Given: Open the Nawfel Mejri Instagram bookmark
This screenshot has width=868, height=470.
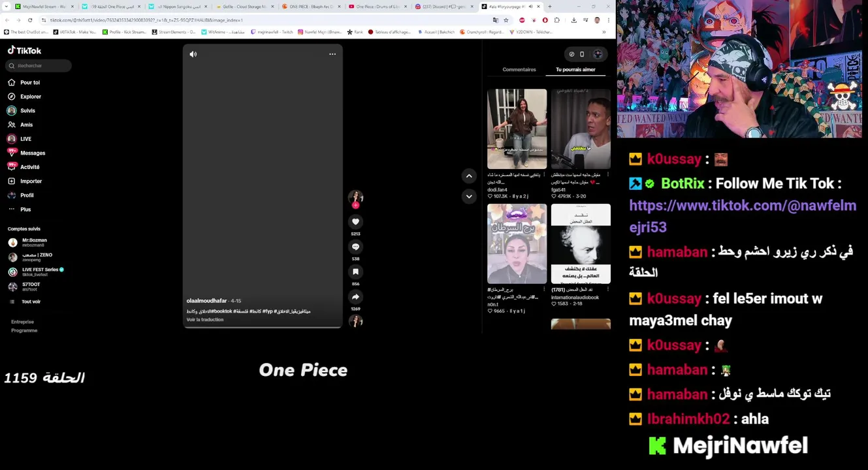Looking at the screenshot, I should coord(319,32).
